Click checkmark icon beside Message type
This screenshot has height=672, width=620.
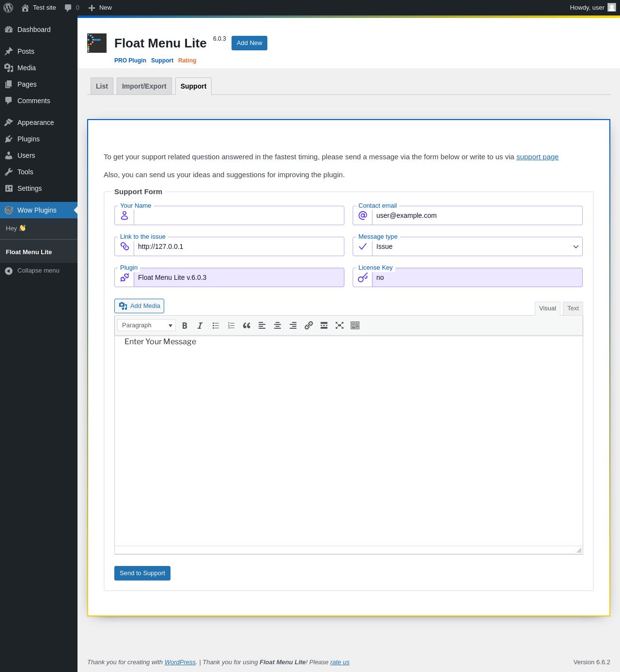coord(363,246)
